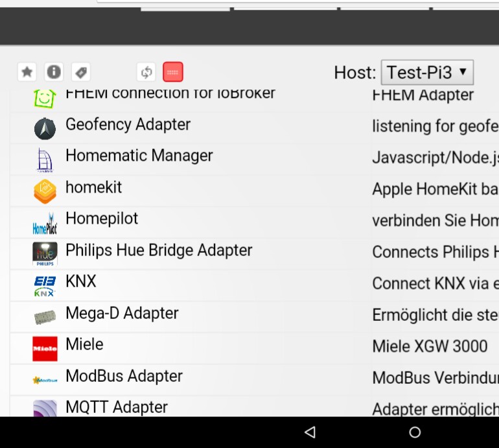The image size is (499, 448).
Task: Click the FHEM green smiley icon
Action: [45, 99]
